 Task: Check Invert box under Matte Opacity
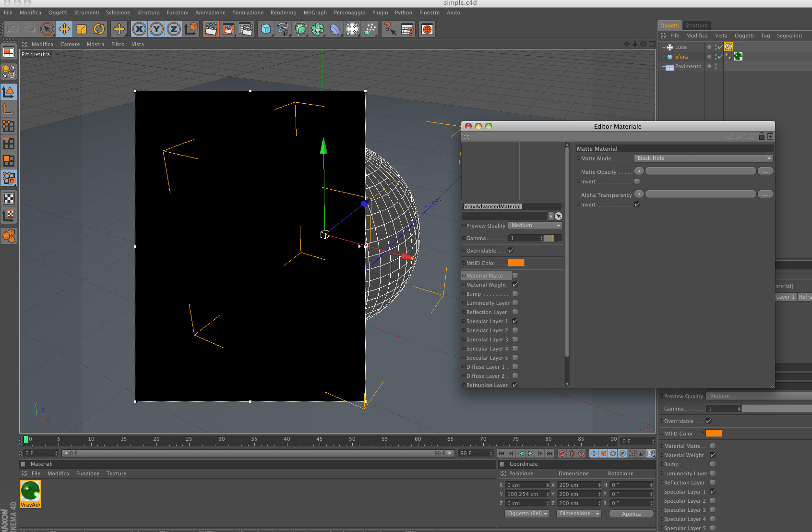click(x=637, y=181)
